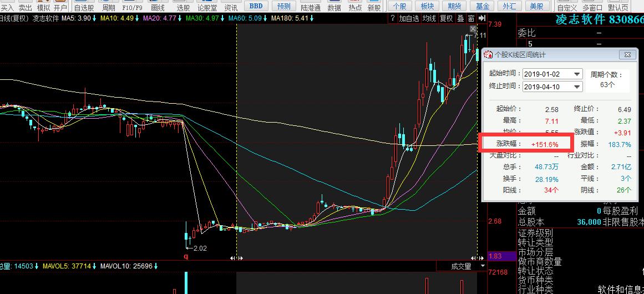Open the 起始时间 start date dropdown
The height and width of the screenshot is (294, 644).
tap(577, 74)
